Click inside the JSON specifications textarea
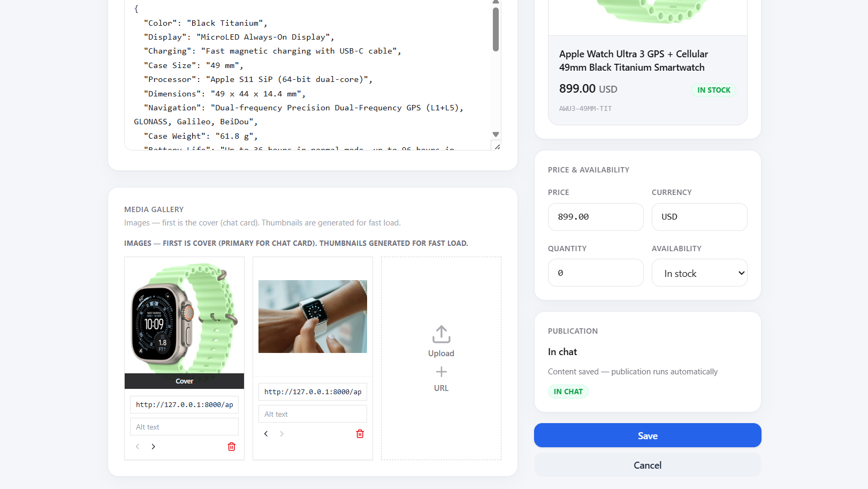The width and height of the screenshot is (868, 489). (x=308, y=75)
